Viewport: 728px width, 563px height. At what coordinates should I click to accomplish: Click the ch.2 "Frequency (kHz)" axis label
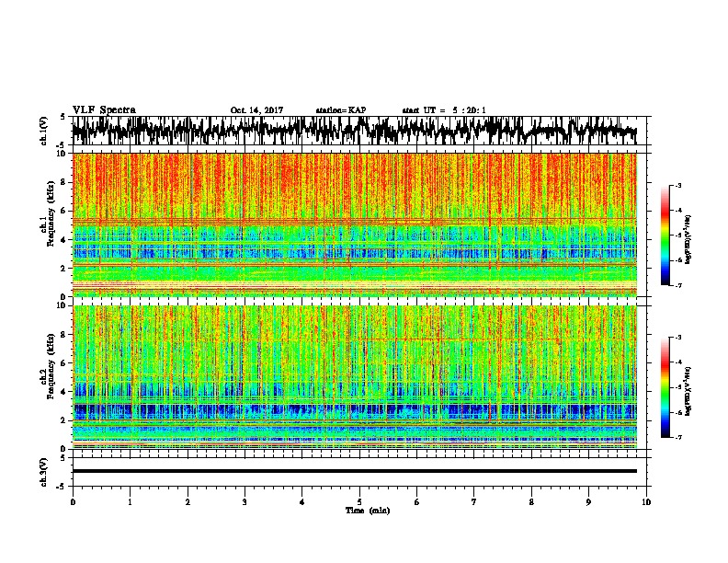pyautogui.click(x=51, y=366)
